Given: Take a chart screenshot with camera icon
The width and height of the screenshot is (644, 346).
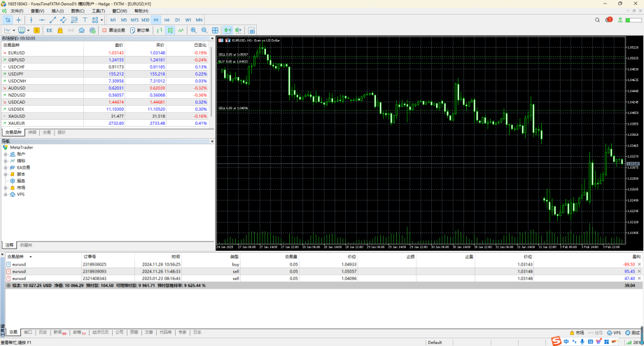Looking at the screenshot, I should click(x=251, y=30).
